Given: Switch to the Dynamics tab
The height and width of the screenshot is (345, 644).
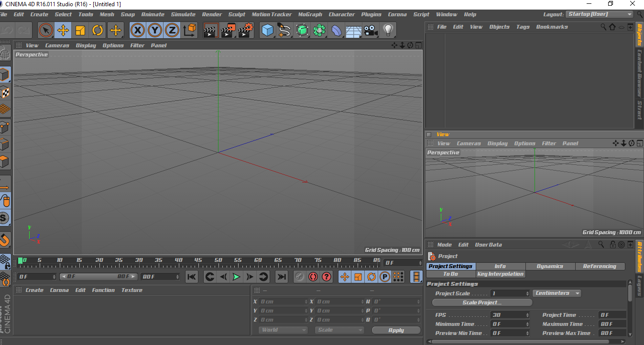Looking at the screenshot, I should tap(550, 266).
